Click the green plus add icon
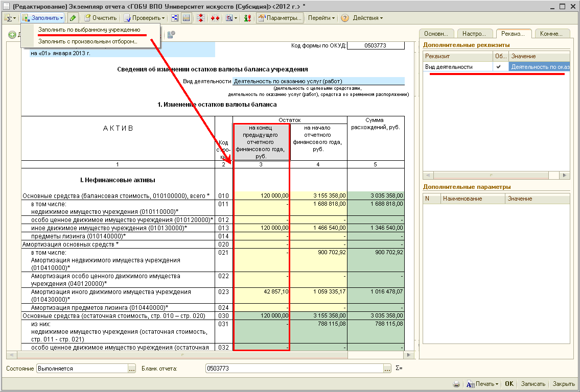 [12, 35]
